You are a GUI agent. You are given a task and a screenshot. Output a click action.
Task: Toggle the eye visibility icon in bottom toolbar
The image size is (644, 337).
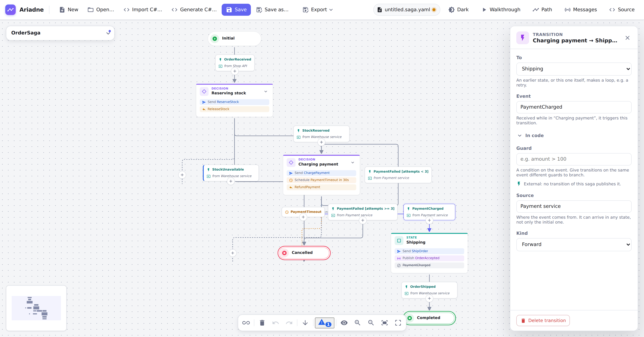[x=344, y=323]
